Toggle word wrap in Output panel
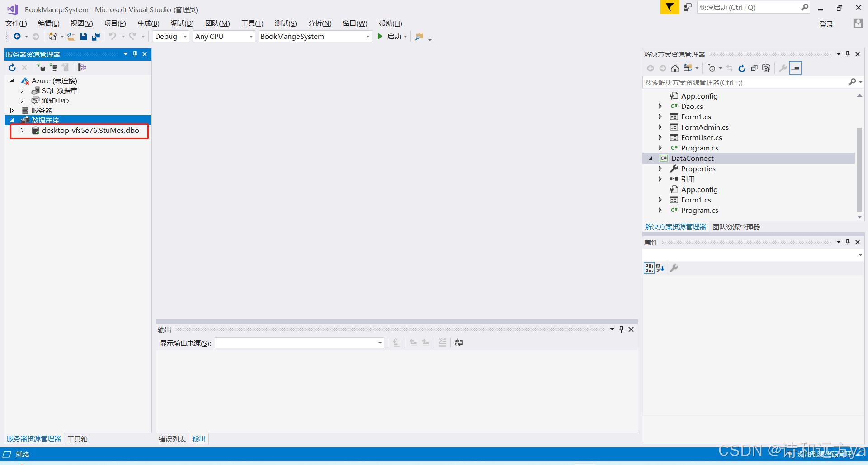 (459, 343)
